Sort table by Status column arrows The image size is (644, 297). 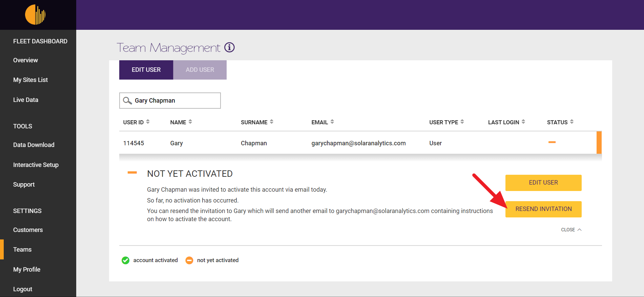[572, 122]
